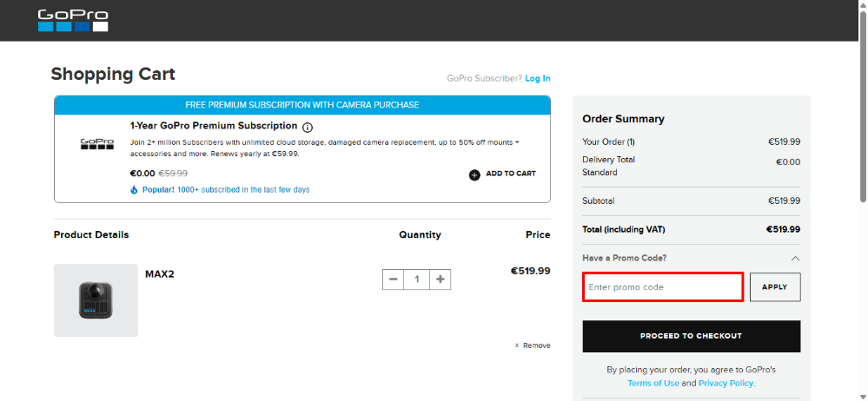Open the Privacy Policy link
This screenshot has height=401, width=868.
[x=726, y=384]
